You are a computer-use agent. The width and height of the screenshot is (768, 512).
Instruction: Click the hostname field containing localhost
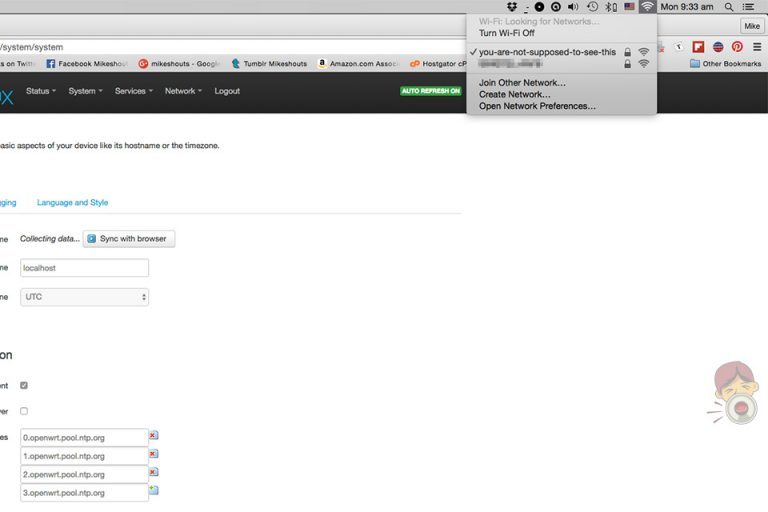(85, 268)
